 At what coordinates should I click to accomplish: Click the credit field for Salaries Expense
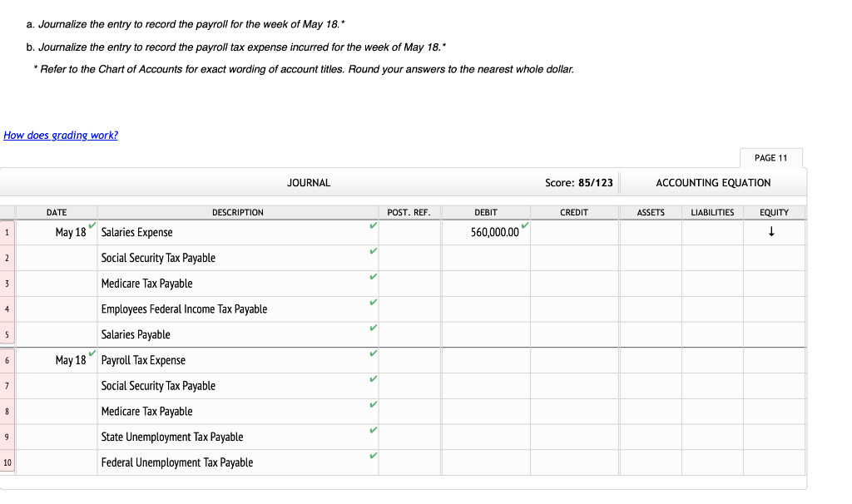574,232
